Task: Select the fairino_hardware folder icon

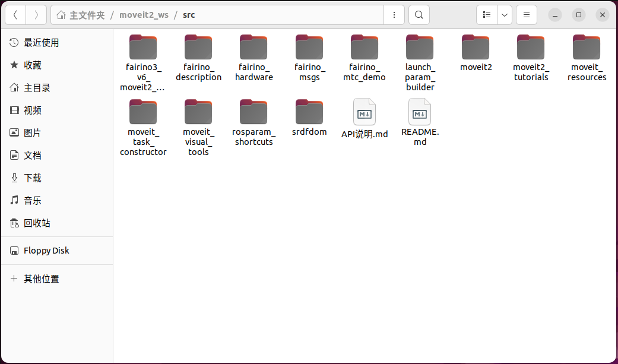Action: (x=253, y=47)
